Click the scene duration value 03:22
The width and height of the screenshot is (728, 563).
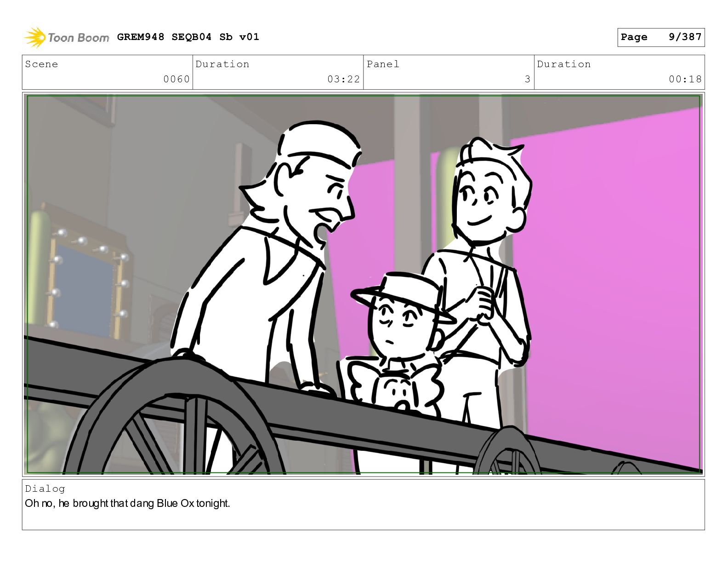tap(343, 79)
